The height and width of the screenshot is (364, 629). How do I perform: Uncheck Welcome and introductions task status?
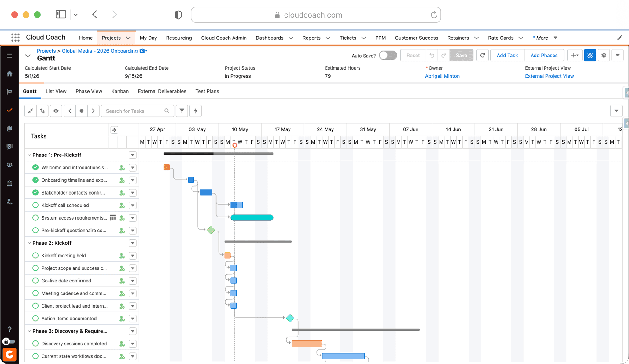(35, 167)
